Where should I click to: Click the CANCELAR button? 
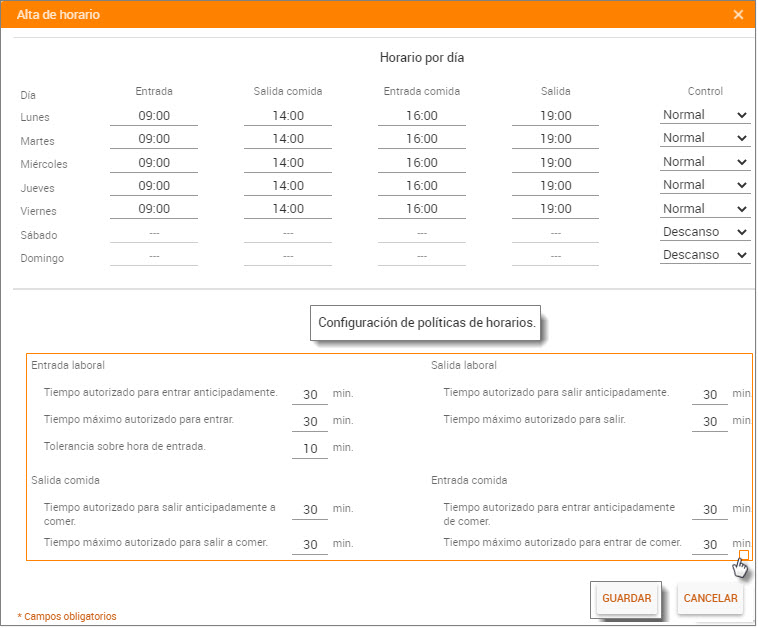710,598
